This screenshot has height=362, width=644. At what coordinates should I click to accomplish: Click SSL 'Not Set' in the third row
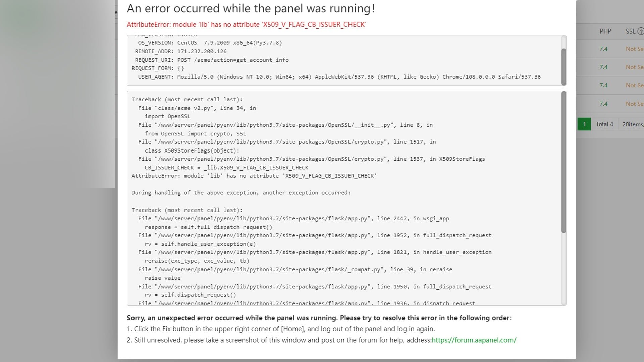pyautogui.click(x=634, y=85)
